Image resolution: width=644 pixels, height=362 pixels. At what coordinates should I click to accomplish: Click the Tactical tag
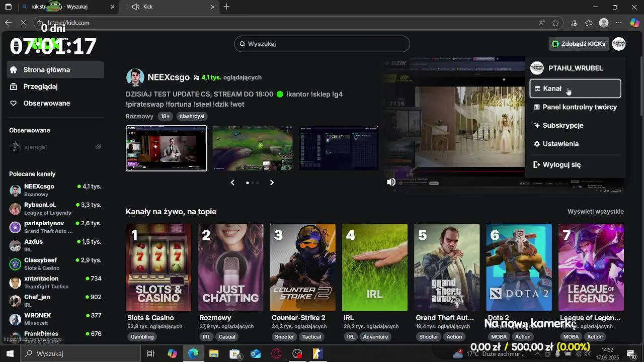[x=311, y=337]
